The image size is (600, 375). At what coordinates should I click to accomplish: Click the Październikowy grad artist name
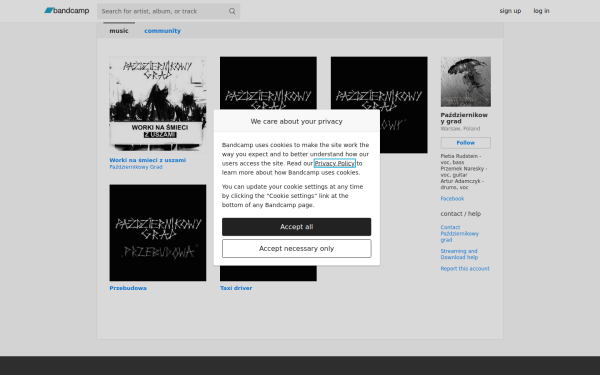coord(464,118)
